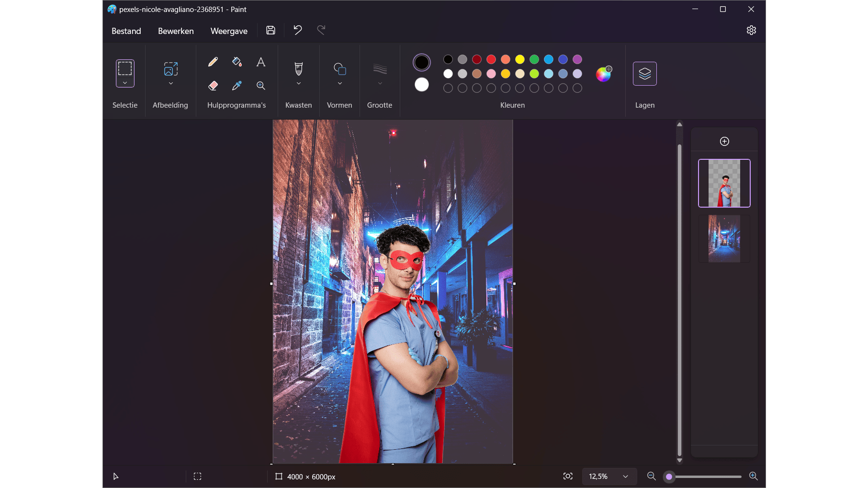Select the Pencil tool
The width and height of the screenshot is (868, 488).
pos(213,62)
